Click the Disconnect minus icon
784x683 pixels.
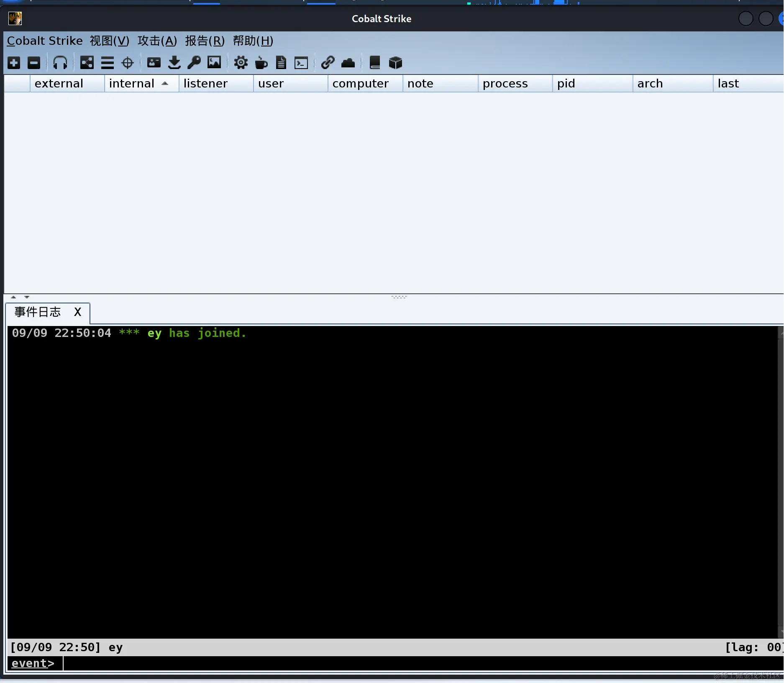[x=34, y=63]
